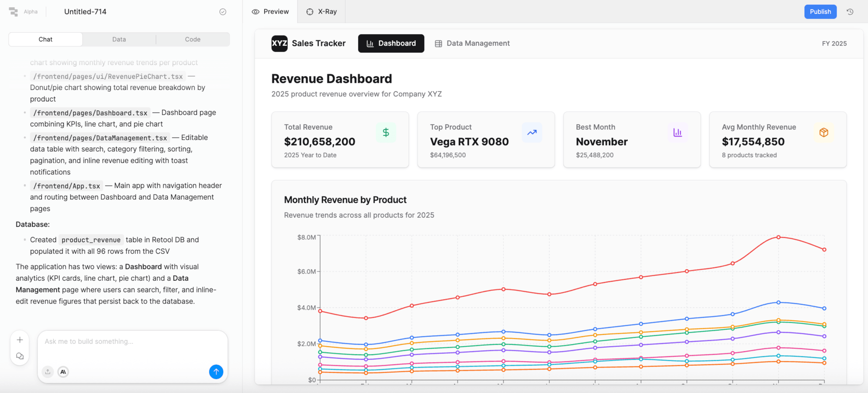Switch to the Data tab

point(119,39)
